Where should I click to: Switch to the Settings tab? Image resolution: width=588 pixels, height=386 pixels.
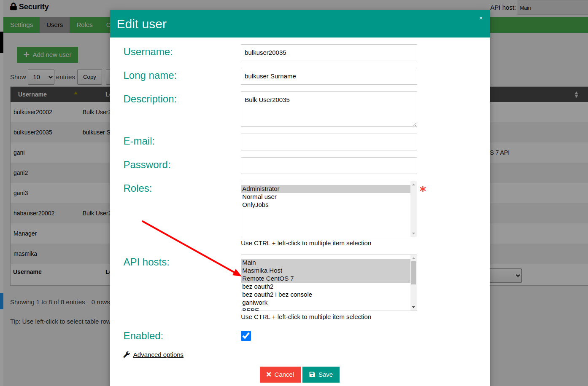point(22,25)
